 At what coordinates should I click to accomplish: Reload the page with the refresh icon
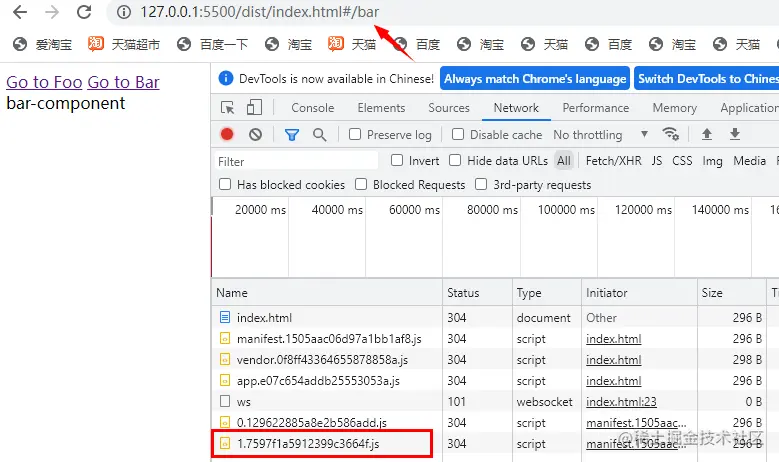coord(84,12)
